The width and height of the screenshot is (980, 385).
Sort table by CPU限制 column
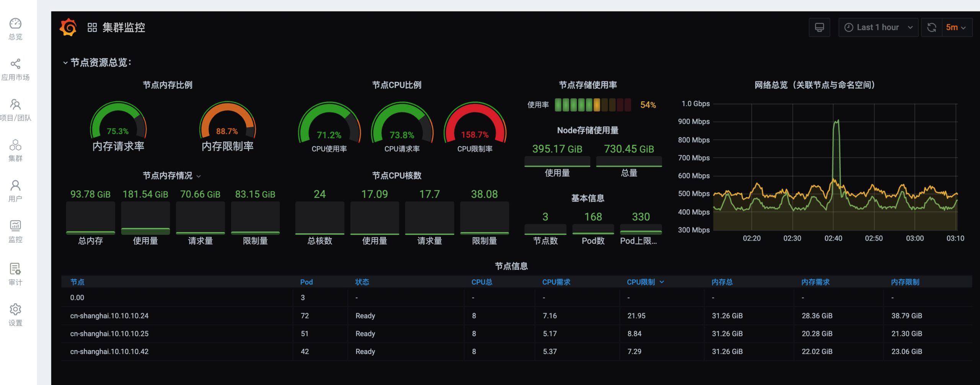tap(645, 282)
